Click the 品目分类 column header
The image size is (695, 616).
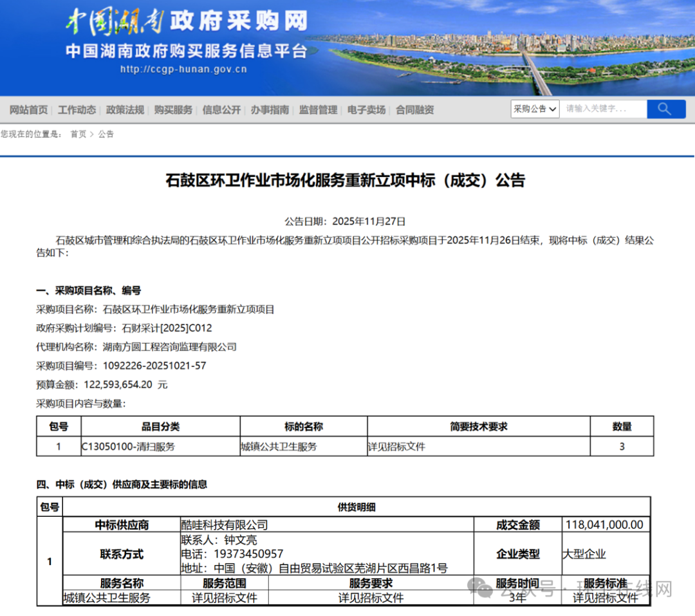pyautogui.click(x=160, y=427)
